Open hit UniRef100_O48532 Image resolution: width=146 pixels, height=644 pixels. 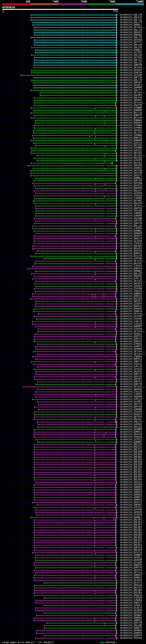tap(131, 168)
